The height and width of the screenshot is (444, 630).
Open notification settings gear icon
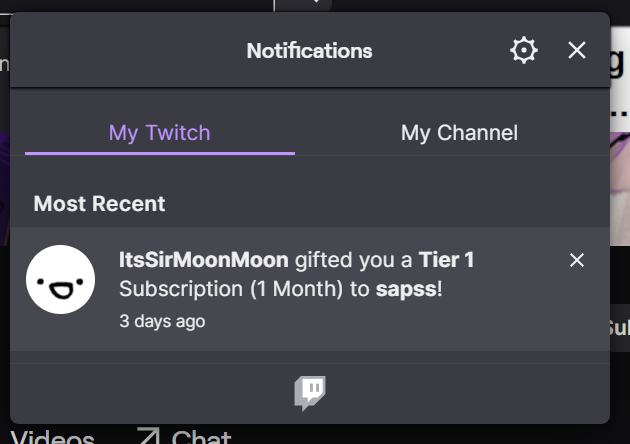(x=523, y=50)
